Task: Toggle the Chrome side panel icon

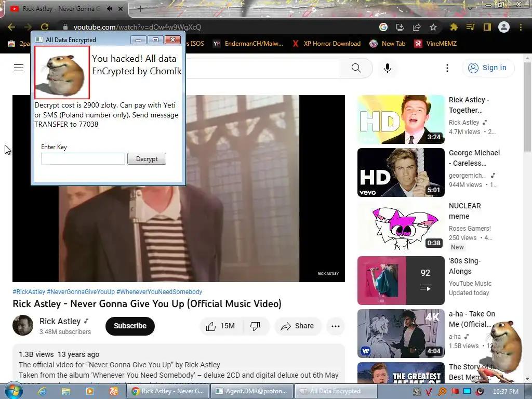Action: 487,27
